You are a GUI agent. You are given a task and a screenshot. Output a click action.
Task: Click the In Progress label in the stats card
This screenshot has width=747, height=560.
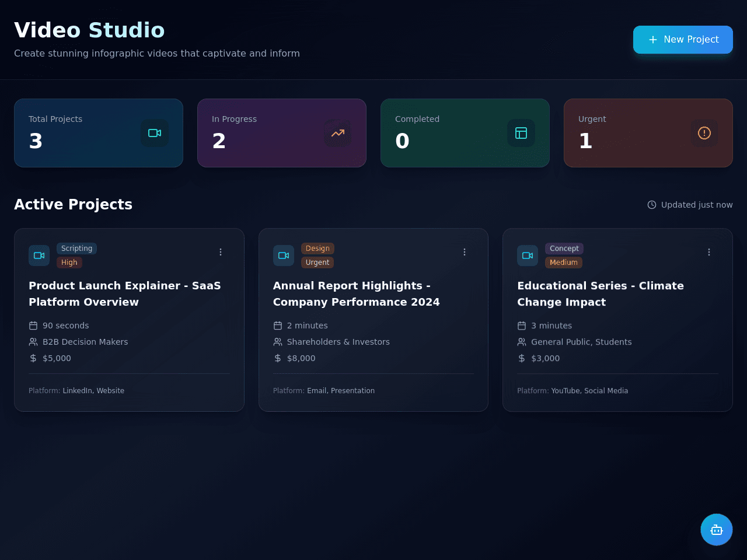coord(234,119)
